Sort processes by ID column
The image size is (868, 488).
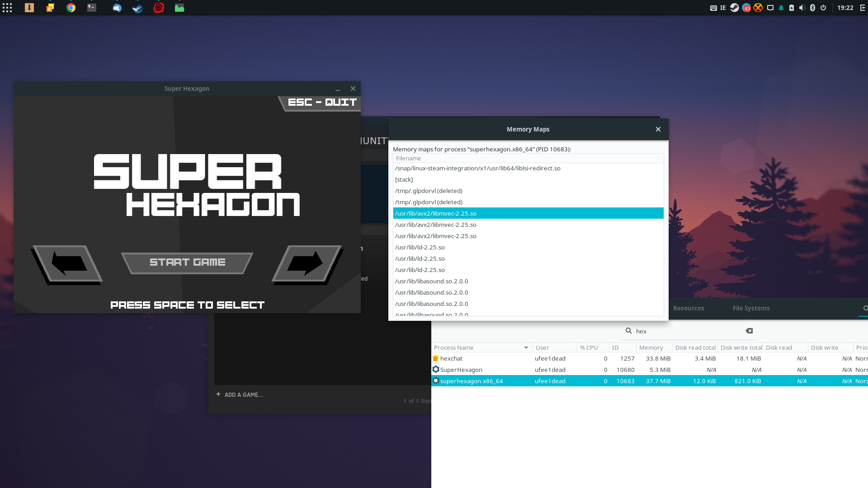[623, 347]
